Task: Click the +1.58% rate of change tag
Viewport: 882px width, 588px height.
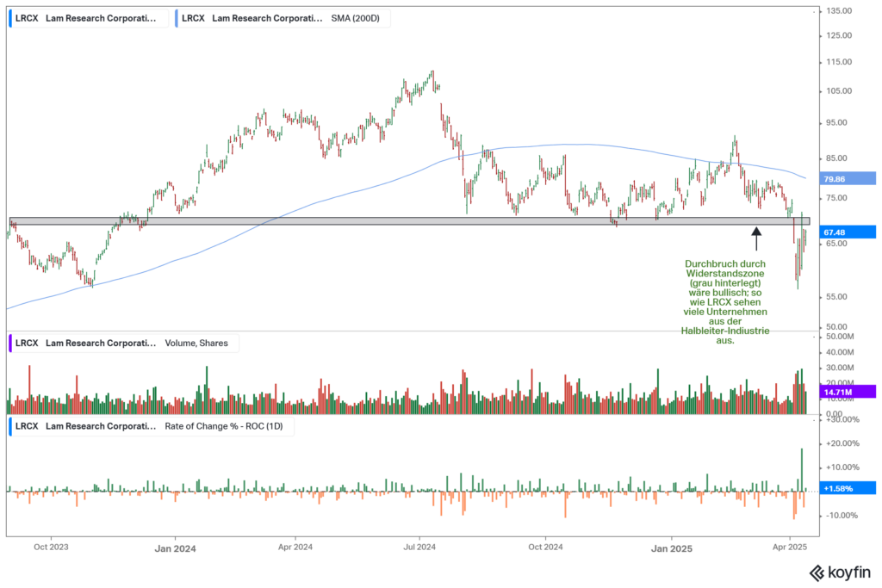Action: (x=848, y=488)
